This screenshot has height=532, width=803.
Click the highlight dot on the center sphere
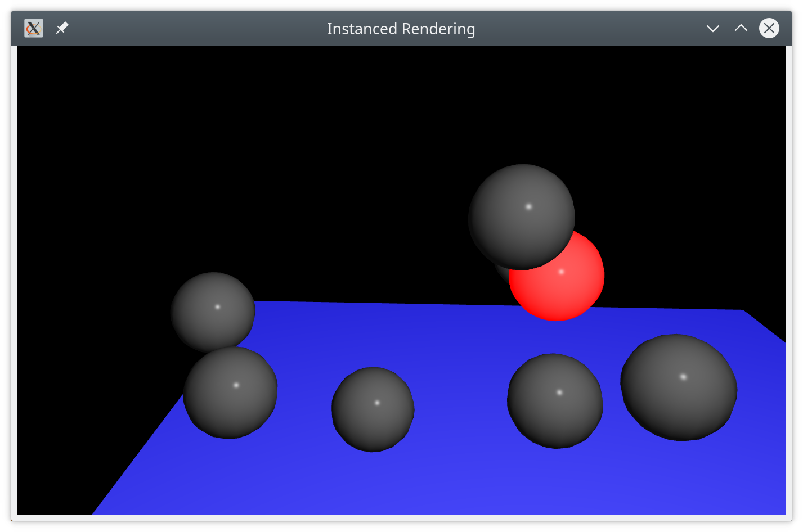click(377, 403)
